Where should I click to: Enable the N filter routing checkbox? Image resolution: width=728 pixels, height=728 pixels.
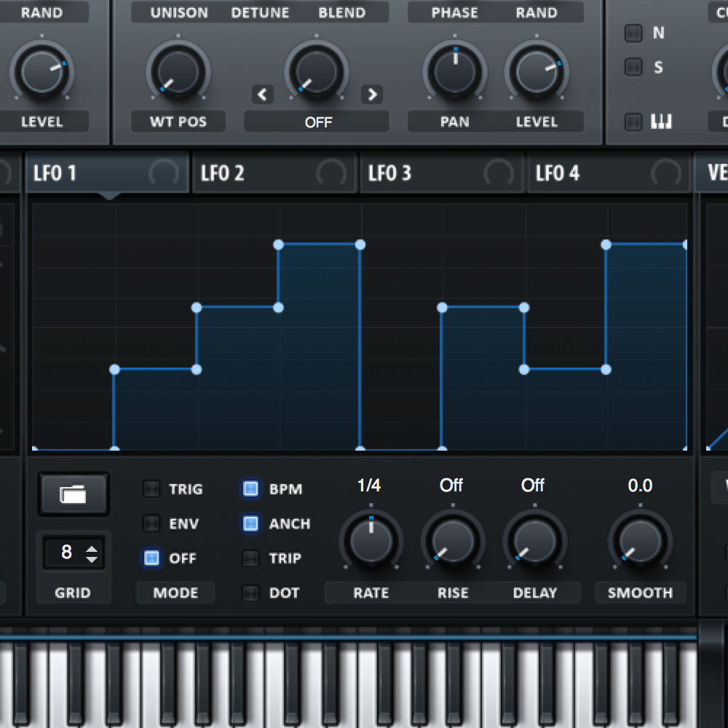pyautogui.click(x=633, y=33)
